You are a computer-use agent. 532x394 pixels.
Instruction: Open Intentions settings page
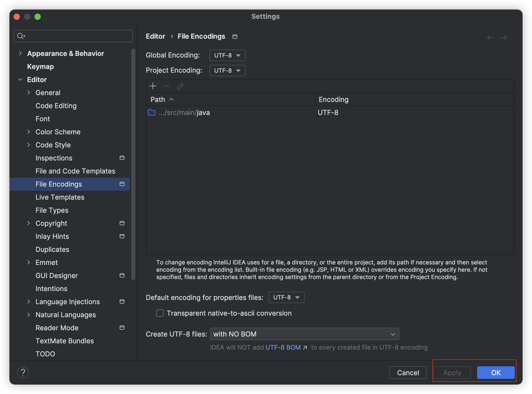click(51, 289)
